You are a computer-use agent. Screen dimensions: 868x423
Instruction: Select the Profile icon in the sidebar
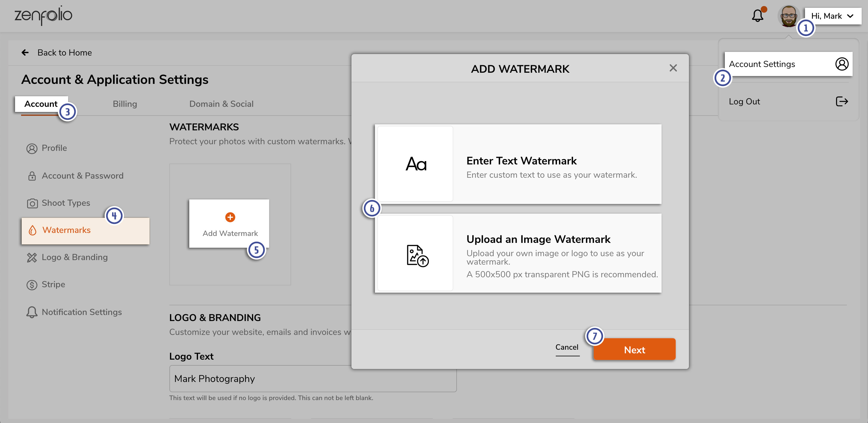32,148
